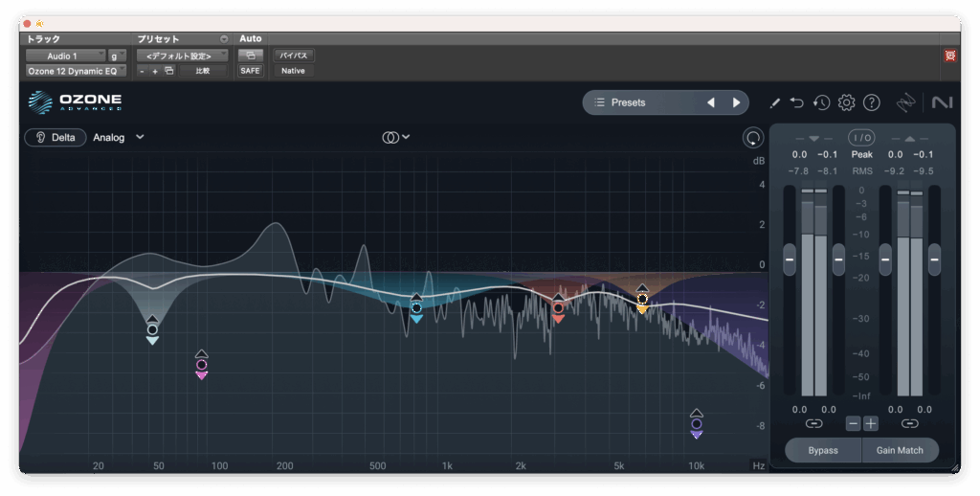Click the Bypass button in meter panel
Screen dimensions: 980x496
[x=823, y=450]
